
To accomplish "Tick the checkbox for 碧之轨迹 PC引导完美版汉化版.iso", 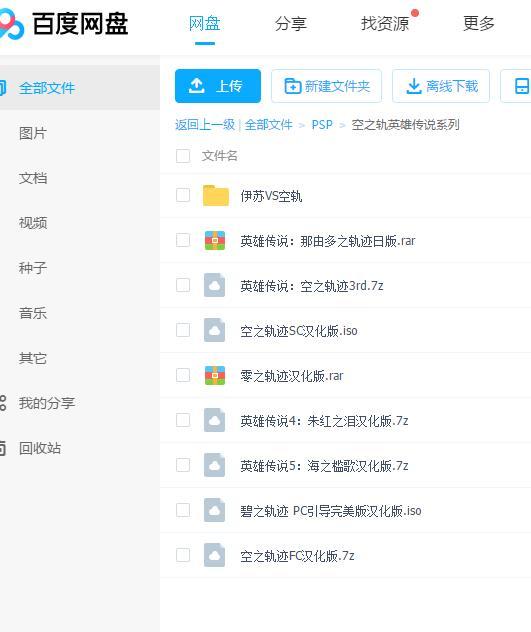I will (x=183, y=510).
